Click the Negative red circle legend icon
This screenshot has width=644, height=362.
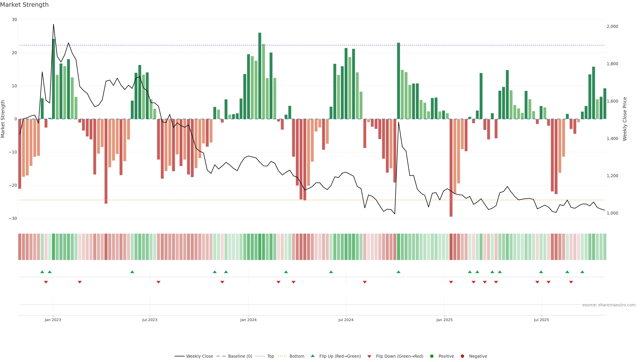pyautogui.click(x=462, y=356)
